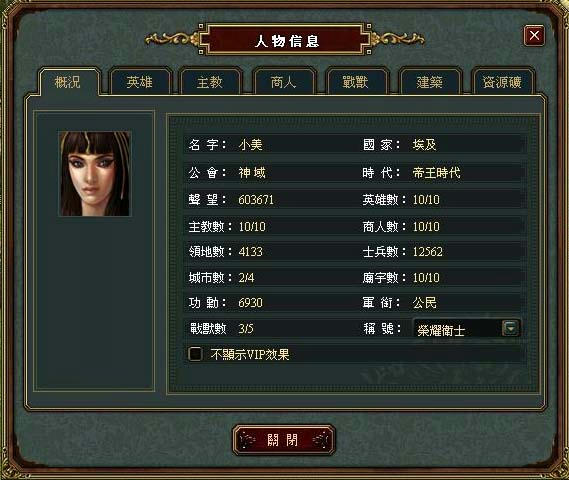
Task: Expand the 稱號 dropdown arrow
Action: 510,328
